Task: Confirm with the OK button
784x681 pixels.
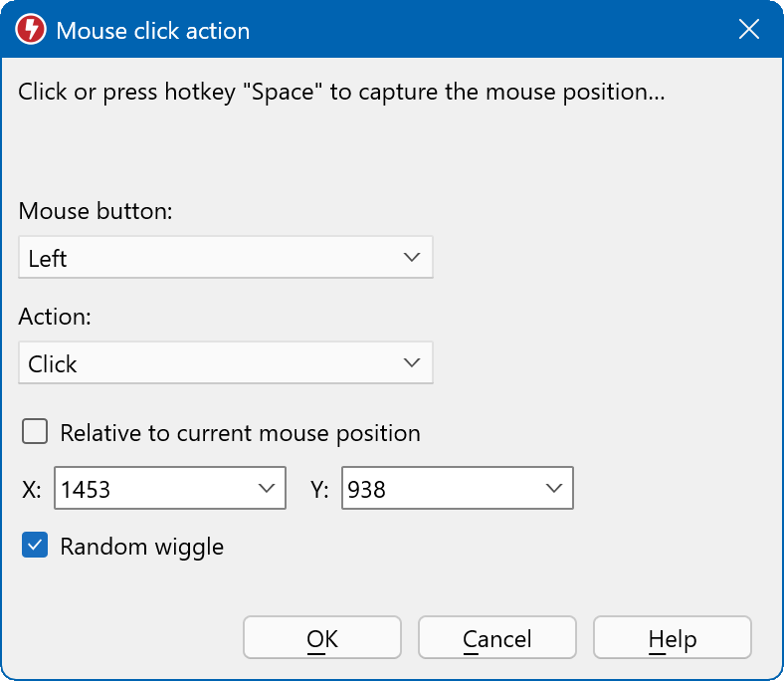Action: coord(322,638)
